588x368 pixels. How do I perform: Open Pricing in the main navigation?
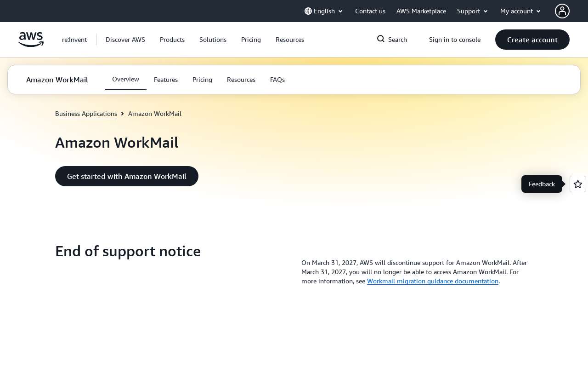(251, 40)
